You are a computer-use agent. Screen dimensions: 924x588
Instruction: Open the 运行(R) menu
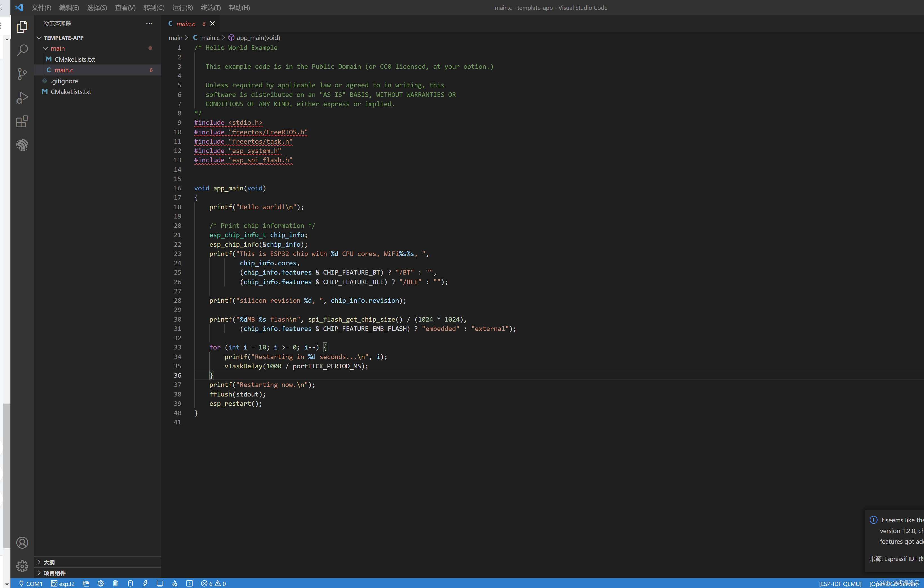click(182, 8)
